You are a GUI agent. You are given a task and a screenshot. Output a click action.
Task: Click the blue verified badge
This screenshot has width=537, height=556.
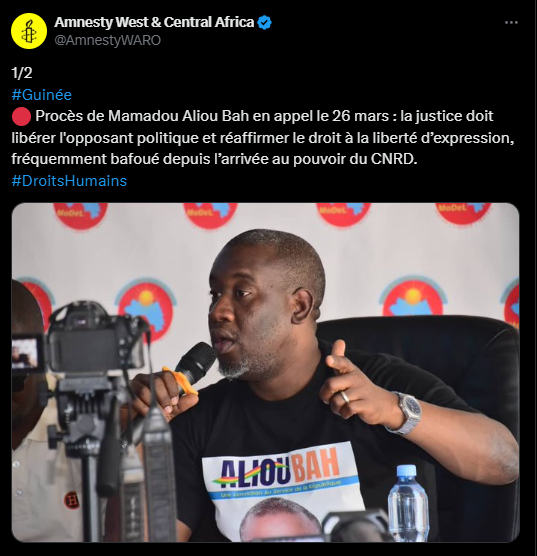click(x=265, y=22)
